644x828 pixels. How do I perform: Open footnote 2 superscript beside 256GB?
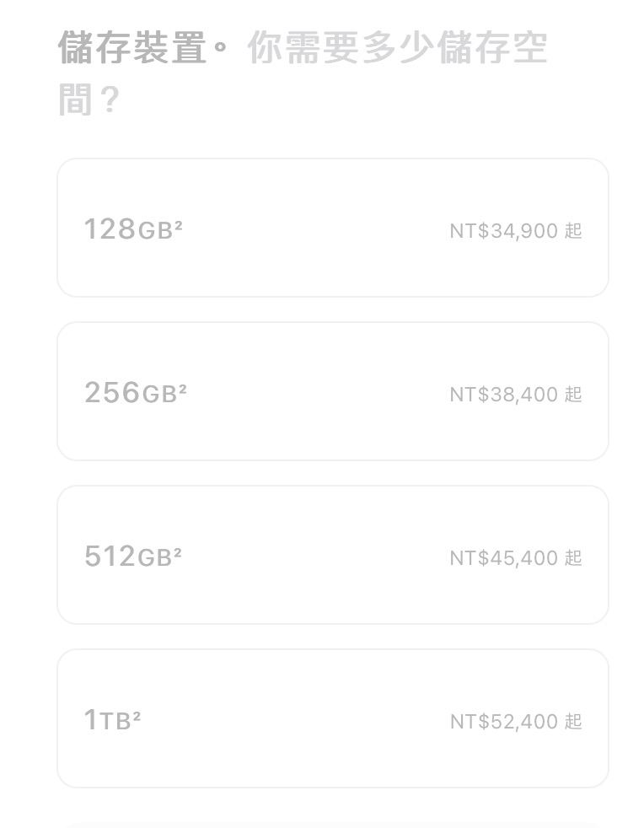(183, 388)
